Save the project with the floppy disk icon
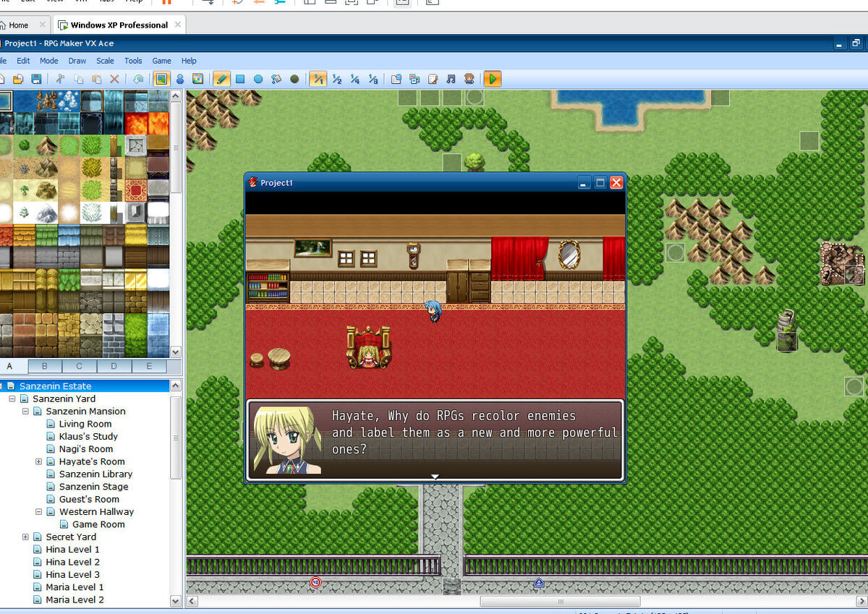 pyautogui.click(x=35, y=79)
